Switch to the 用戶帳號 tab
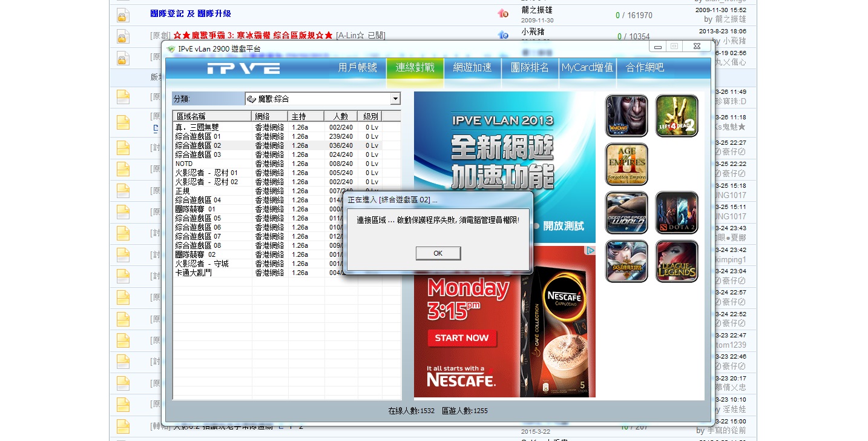Viewport: 868px width, 441px height. 357,68
